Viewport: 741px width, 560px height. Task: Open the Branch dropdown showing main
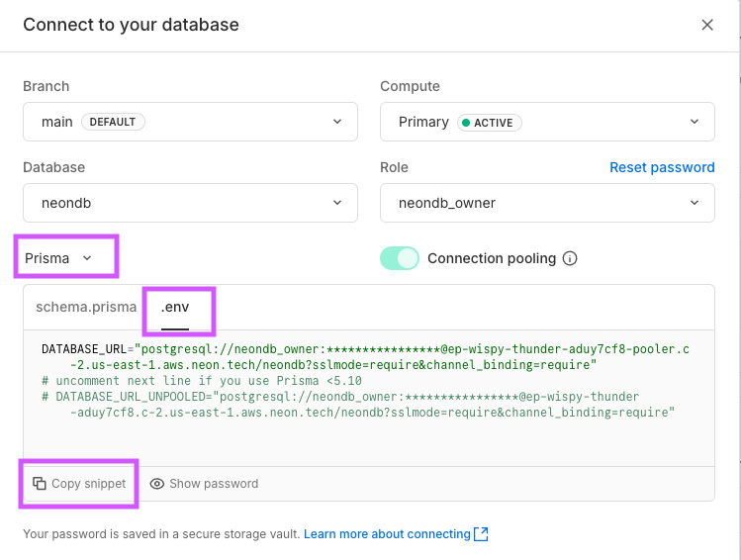point(190,122)
